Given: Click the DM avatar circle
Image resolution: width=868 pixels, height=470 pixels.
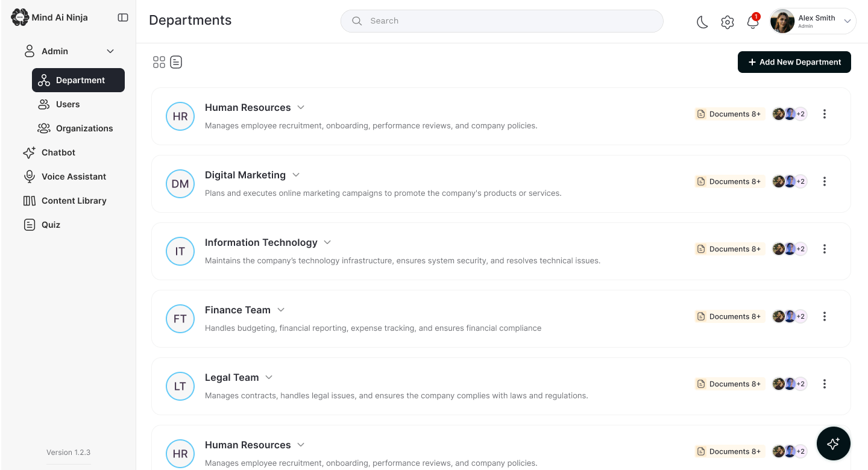Looking at the screenshot, I should 180,184.
